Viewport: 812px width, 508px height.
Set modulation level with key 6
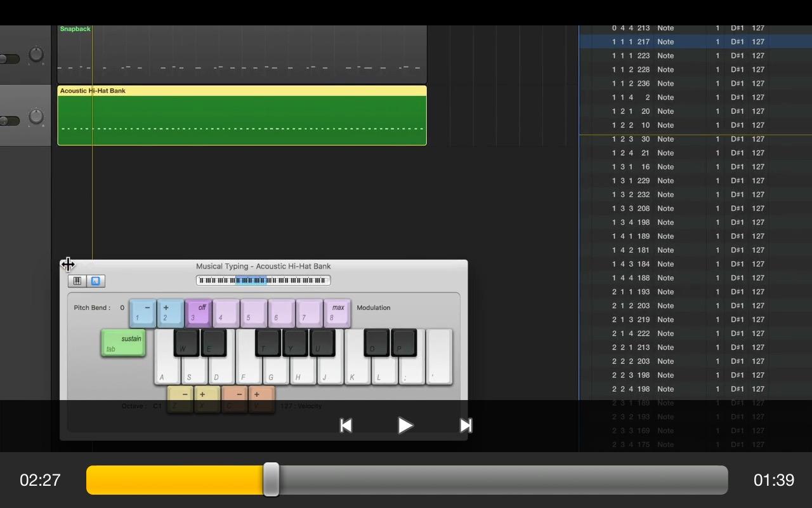coord(282,313)
